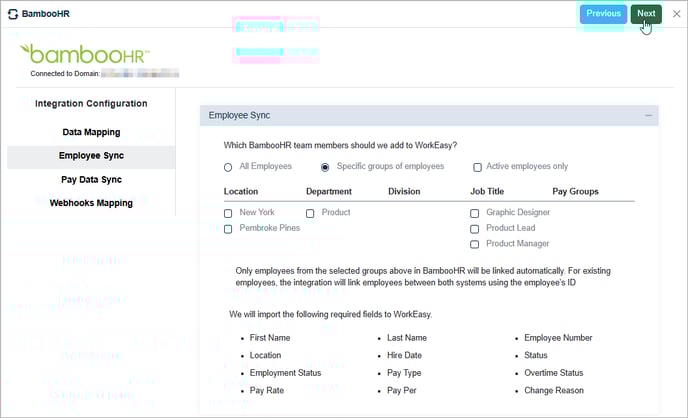Click the Pay Rate field item

[x=267, y=390]
